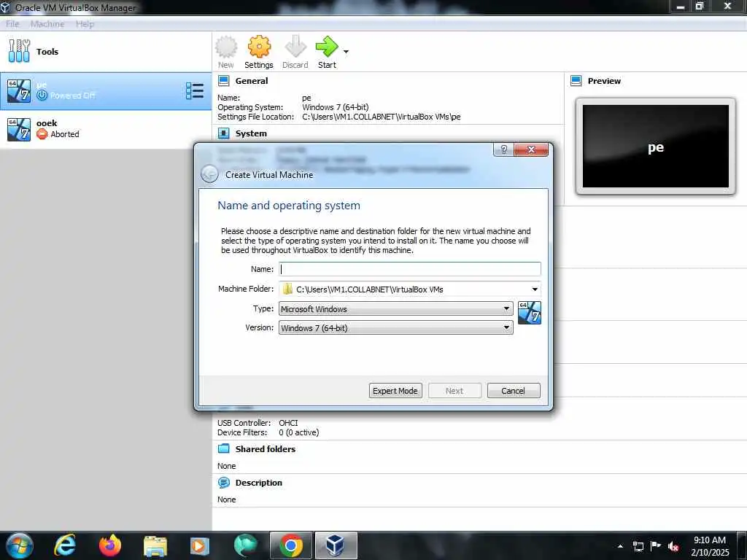The width and height of the screenshot is (747, 560).
Task: Click the dialog help question mark button
Action: point(503,149)
